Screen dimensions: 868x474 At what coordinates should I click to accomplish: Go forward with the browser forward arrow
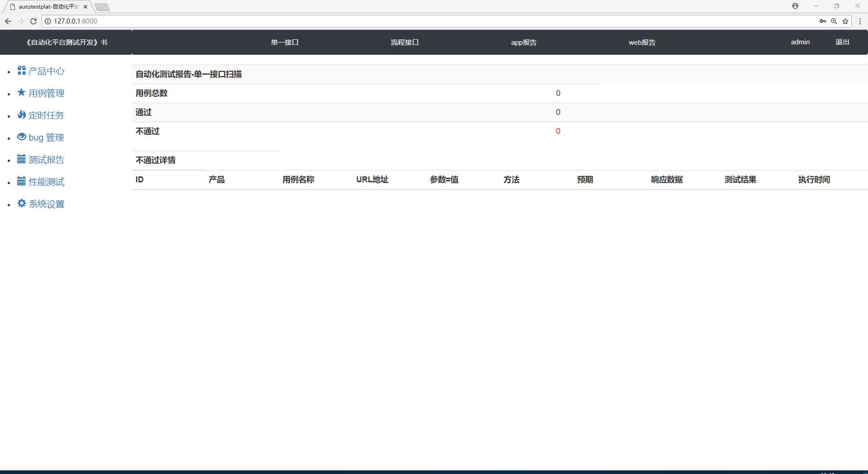tap(21, 21)
